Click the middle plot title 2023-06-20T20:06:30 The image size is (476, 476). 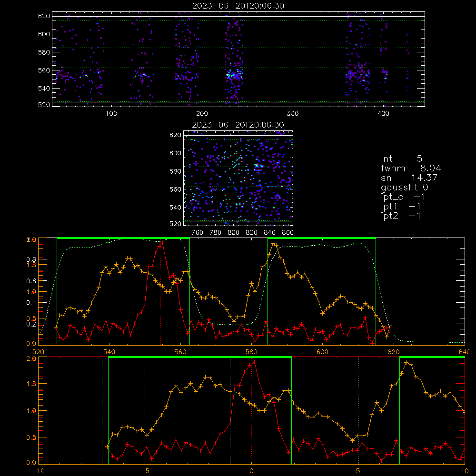click(x=238, y=125)
